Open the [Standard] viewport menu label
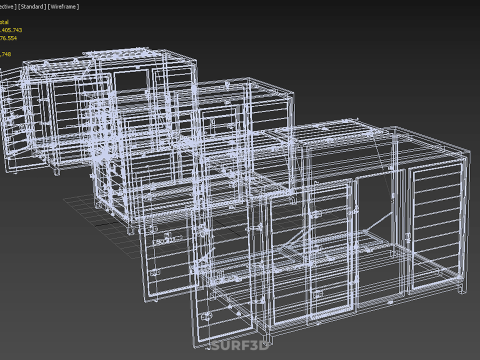 32,7
